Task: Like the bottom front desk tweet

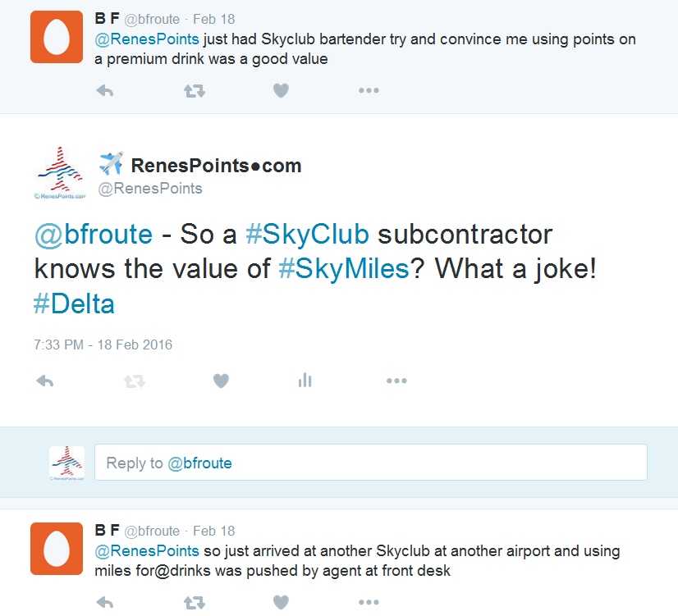Action: tap(281, 603)
